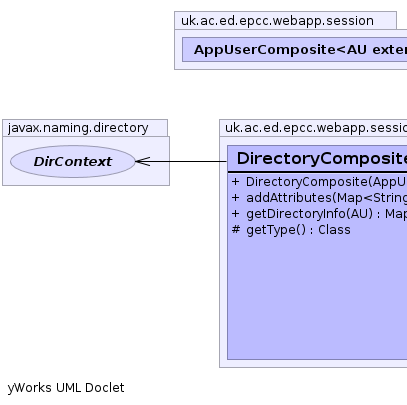Click the plus marker before getDirectoryInfo
The height and width of the screenshot is (405, 407).
coord(235,214)
